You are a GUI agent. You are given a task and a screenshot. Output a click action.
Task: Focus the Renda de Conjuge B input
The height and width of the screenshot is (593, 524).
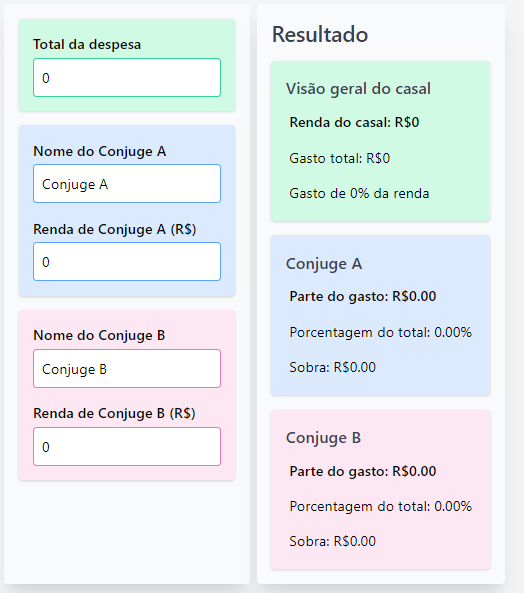click(127, 447)
